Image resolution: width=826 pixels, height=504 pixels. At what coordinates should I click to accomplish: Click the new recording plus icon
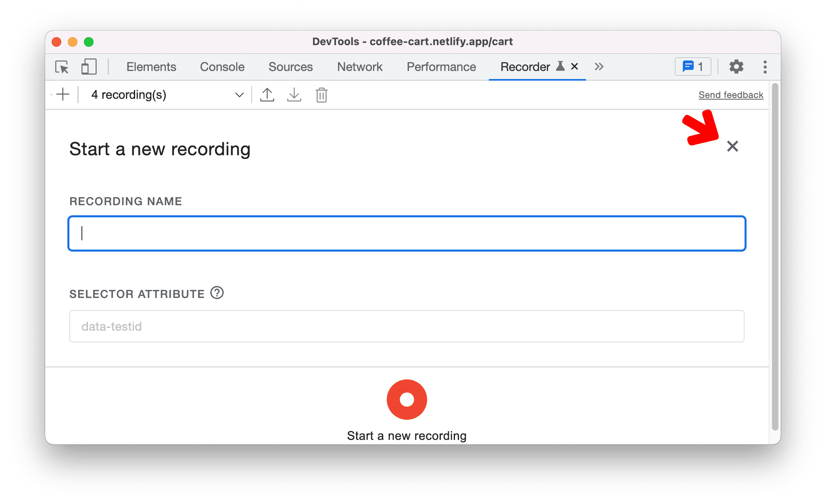(63, 94)
